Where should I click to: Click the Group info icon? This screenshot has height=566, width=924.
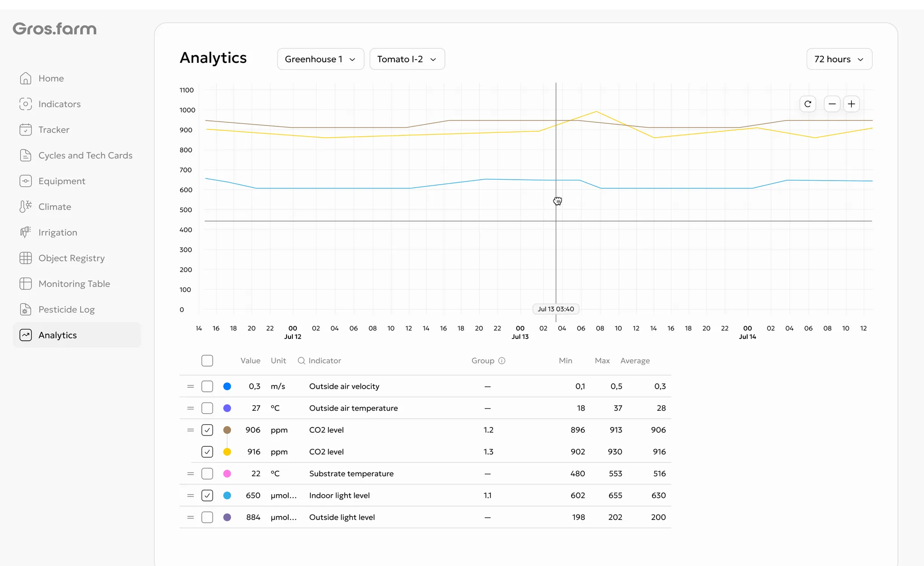pos(502,361)
